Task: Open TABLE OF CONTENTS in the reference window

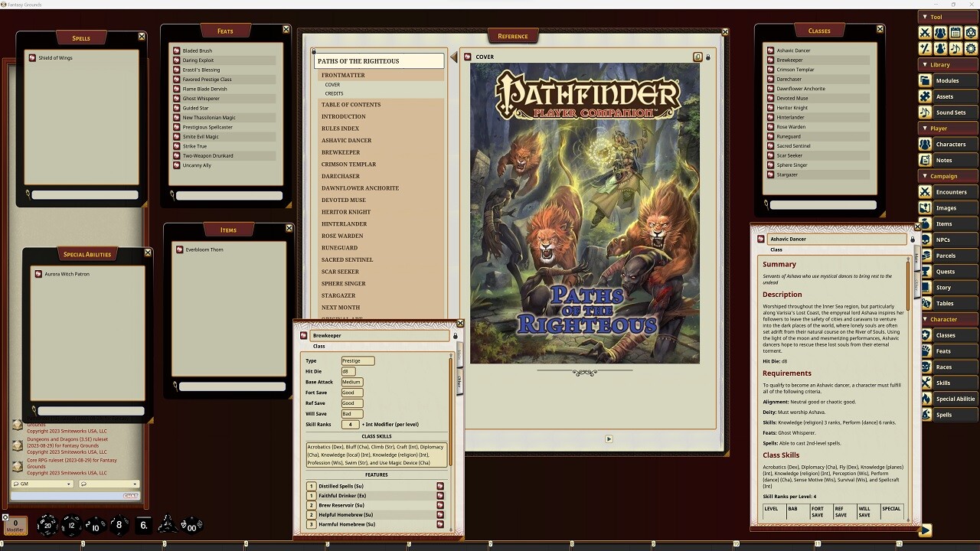Action: 351,105
